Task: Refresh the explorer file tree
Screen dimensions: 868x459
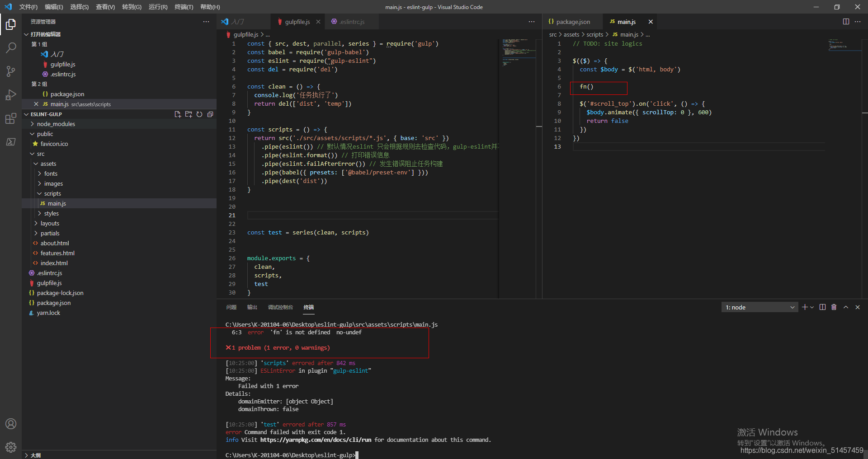Action: [199, 114]
